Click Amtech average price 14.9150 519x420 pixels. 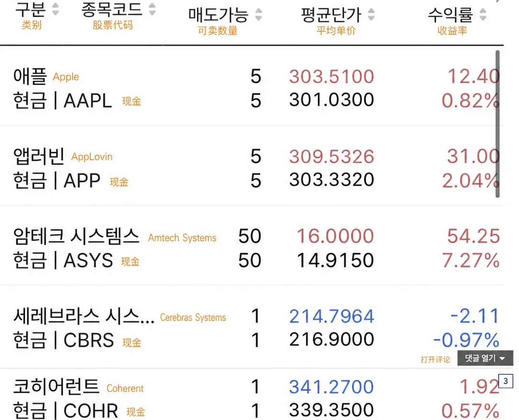coord(335,260)
